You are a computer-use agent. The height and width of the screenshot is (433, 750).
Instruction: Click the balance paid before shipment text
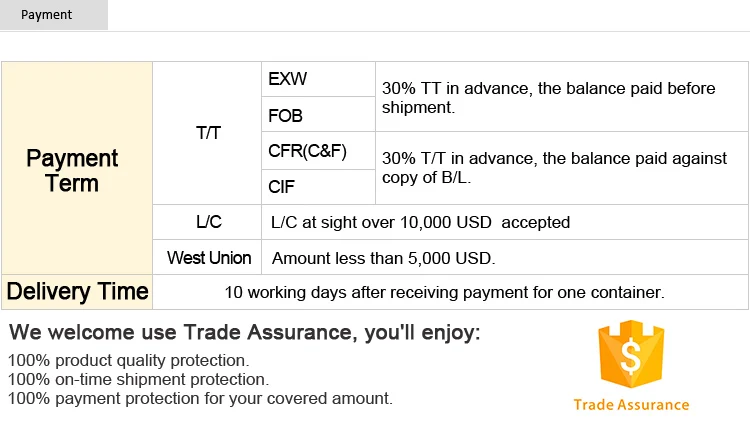click(x=548, y=97)
